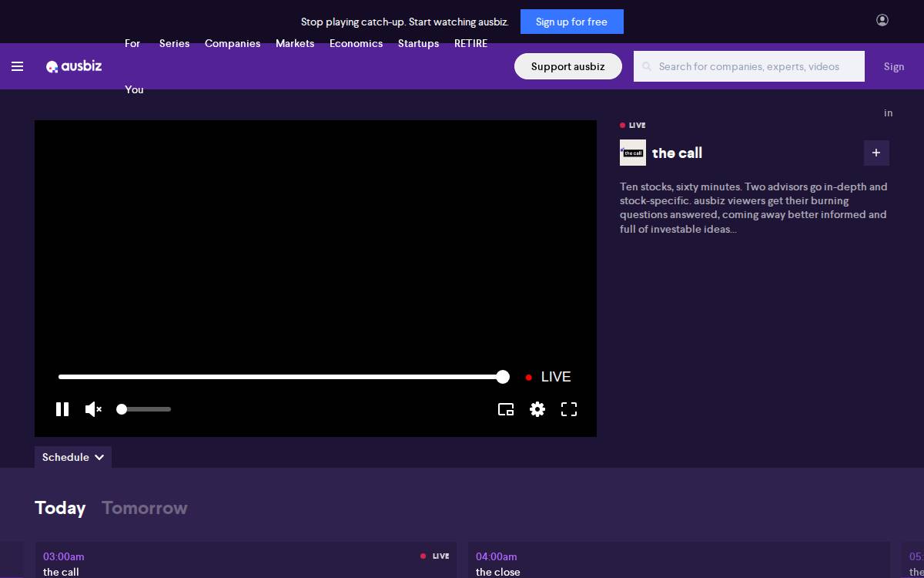Open the 04:00am the close schedule card
The image size is (924, 578).
pyautogui.click(x=679, y=560)
